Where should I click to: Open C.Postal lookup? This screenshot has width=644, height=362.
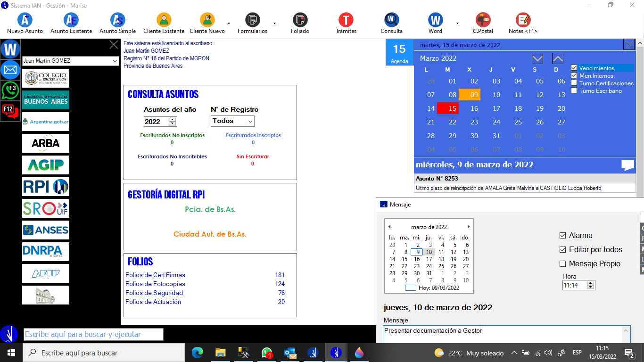pyautogui.click(x=483, y=20)
